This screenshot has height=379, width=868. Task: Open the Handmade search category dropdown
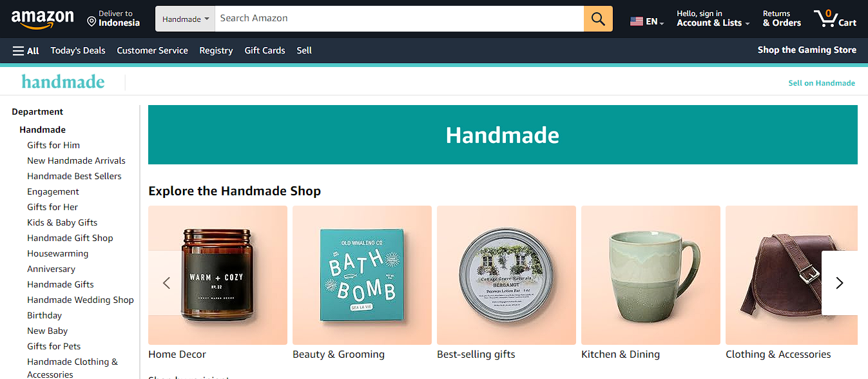[184, 18]
